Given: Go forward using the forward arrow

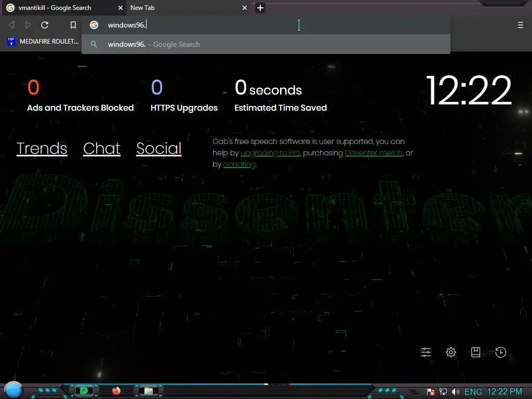Looking at the screenshot, I should pos(28,25).
